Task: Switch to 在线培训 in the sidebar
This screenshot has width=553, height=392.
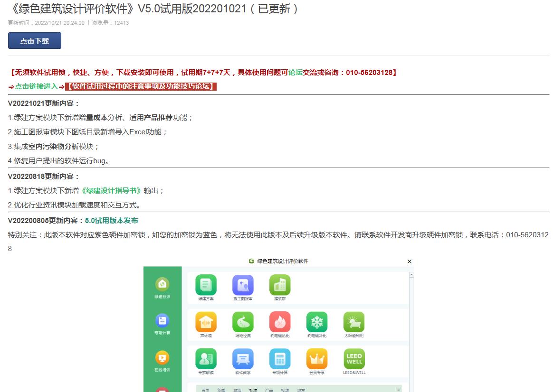Action: coord(162,361)
